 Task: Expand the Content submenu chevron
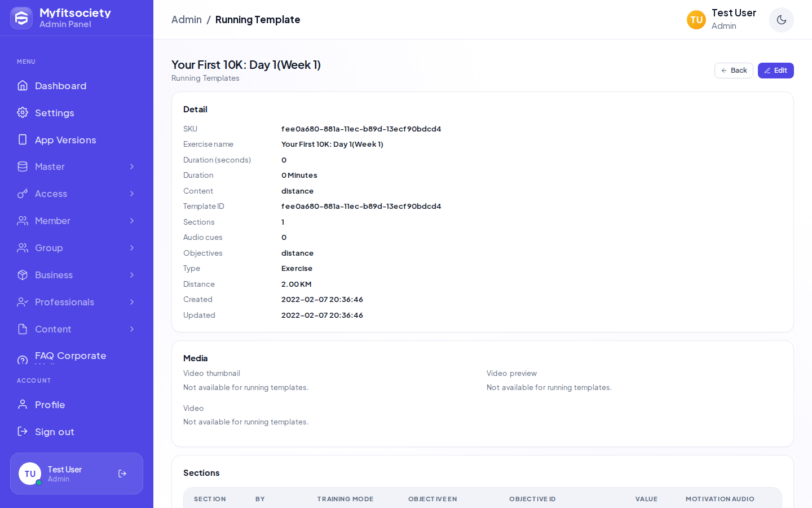coord(132,329)
